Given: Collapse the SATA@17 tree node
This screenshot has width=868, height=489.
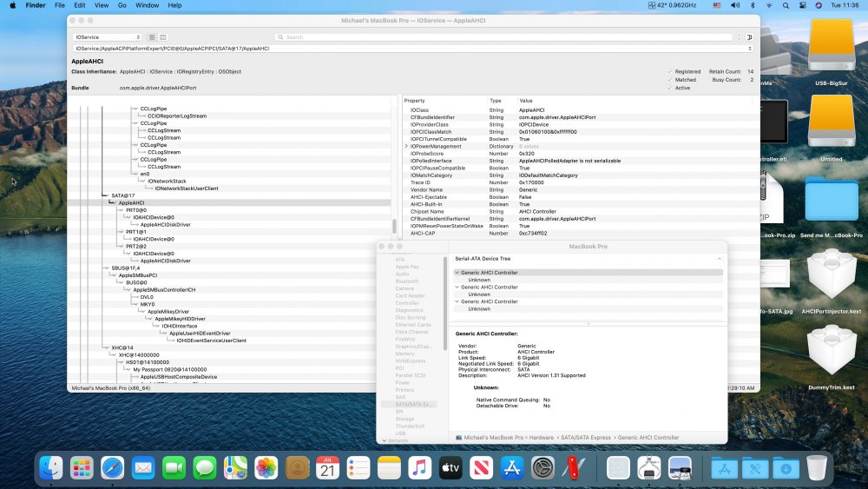Looking at the screenshot, I should coord(106,195).
